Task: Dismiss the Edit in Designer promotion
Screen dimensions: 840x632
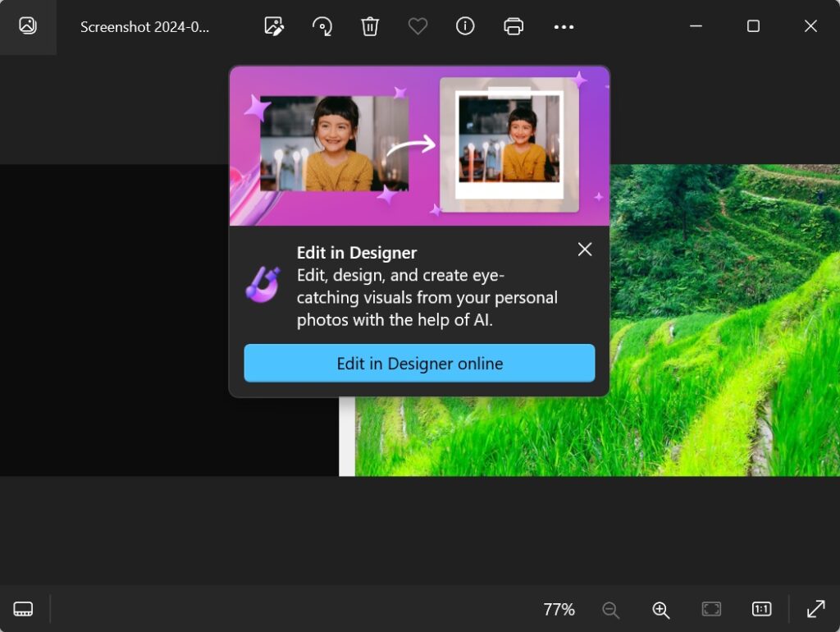Action: pos(585,249)
